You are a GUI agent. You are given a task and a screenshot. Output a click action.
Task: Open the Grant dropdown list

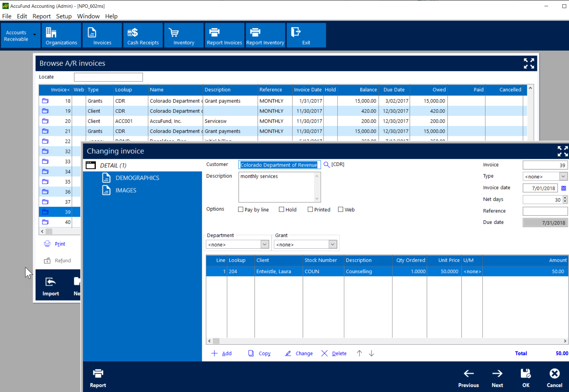333,244
